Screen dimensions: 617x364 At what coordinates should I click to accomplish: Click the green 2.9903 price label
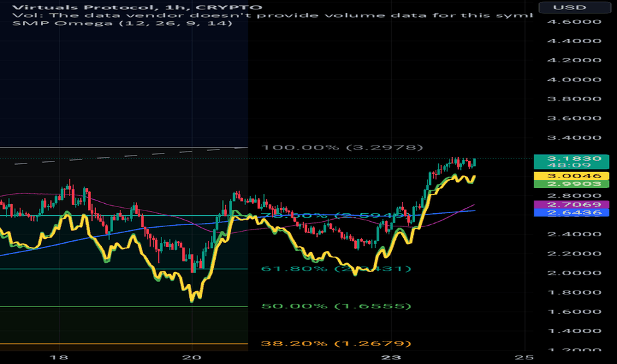tap(571, 184)
